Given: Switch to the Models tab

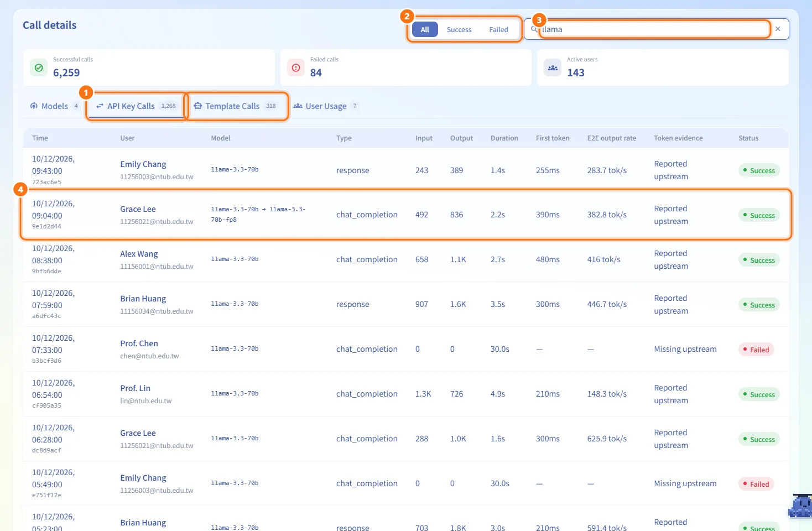Looking at the screenshot, I should point(54,106).
